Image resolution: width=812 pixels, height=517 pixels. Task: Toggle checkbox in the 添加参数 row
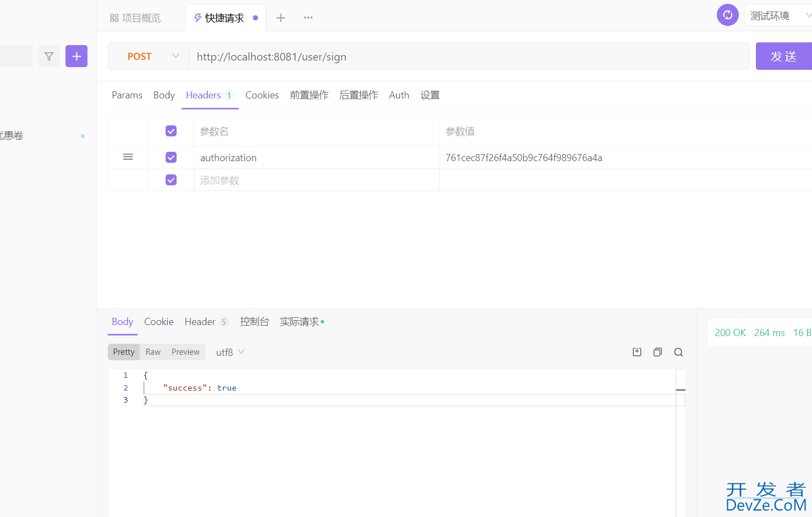(171, 180)
